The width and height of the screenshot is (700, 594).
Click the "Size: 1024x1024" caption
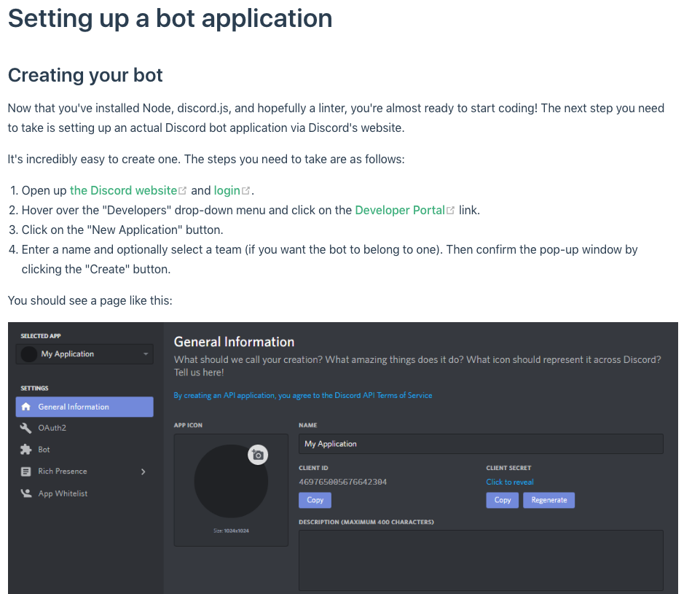(x=231, y=531)
